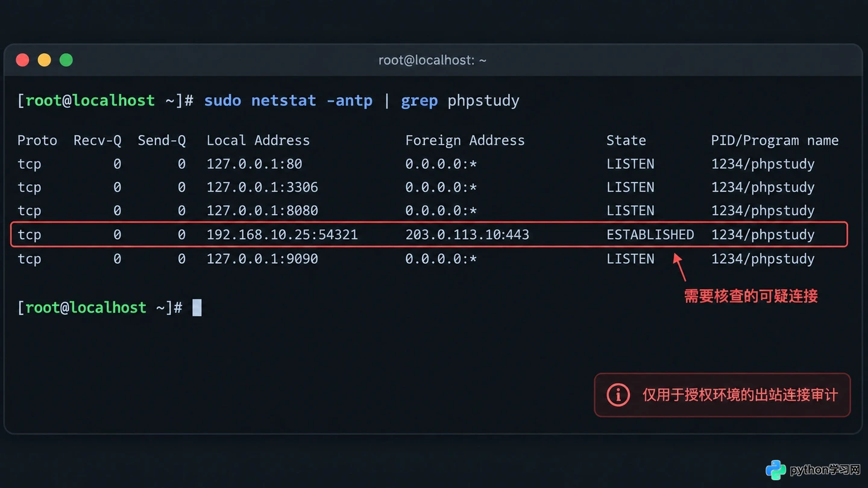Click the "Local Address" column header

(258, 140)
